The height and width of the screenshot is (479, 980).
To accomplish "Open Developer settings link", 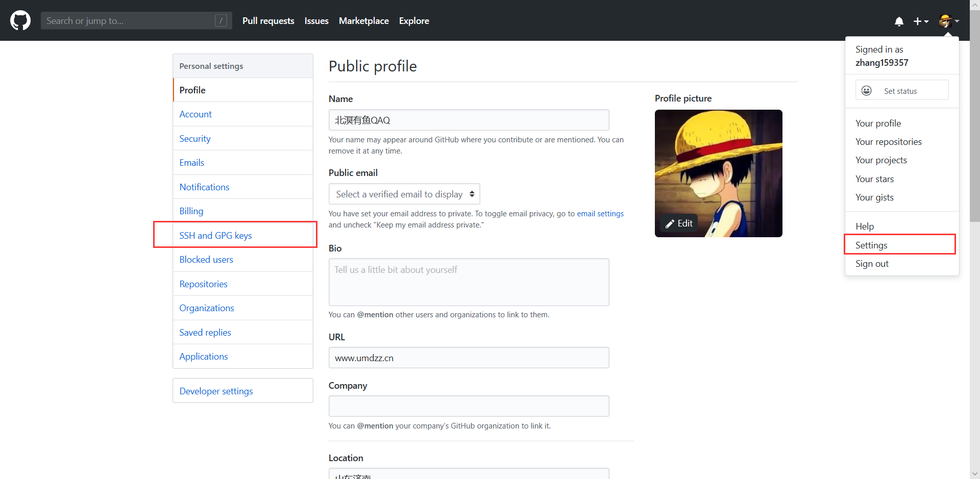I will (x=243, y=391).
